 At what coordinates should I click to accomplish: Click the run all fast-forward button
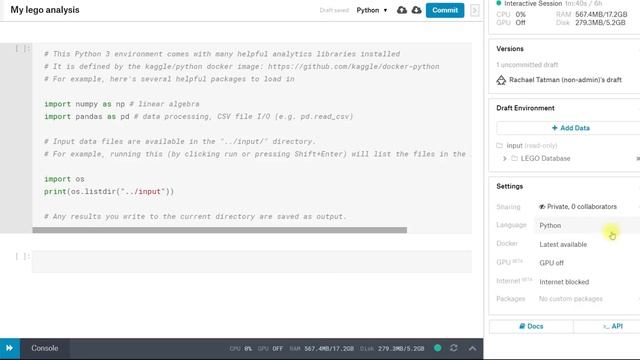tap(10, 348)
